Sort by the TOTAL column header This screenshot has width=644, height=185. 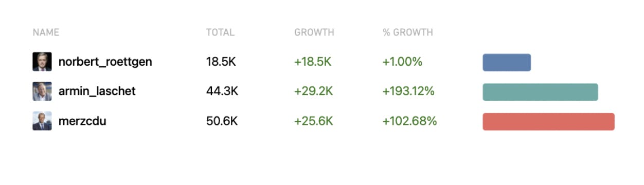pyautogui.click(x=220, y=32)
